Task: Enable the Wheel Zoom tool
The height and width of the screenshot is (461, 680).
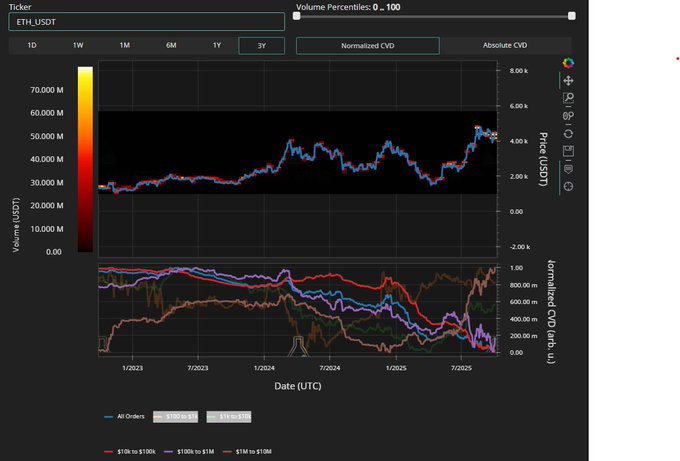Action: [568, 116]
